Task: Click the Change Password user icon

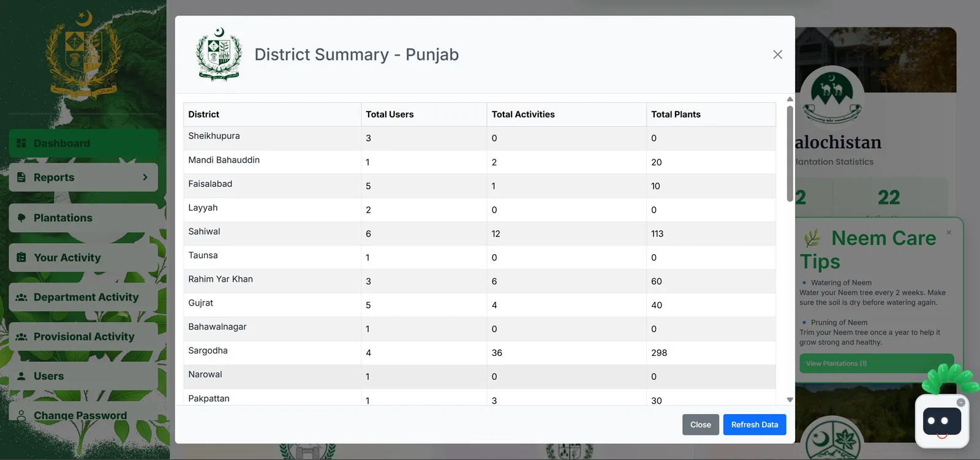Action: click(x=21, y=415)
